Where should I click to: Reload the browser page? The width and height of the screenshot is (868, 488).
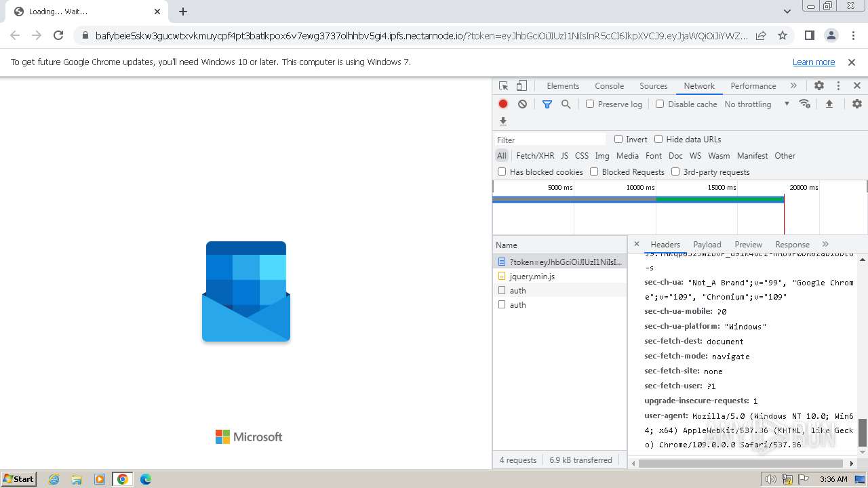click(58, 35)
